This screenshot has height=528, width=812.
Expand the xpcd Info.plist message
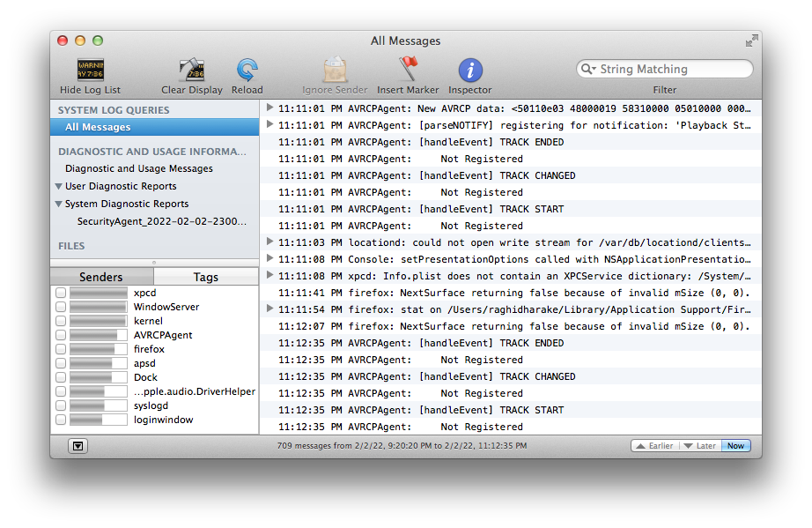[x=269, y=275]
